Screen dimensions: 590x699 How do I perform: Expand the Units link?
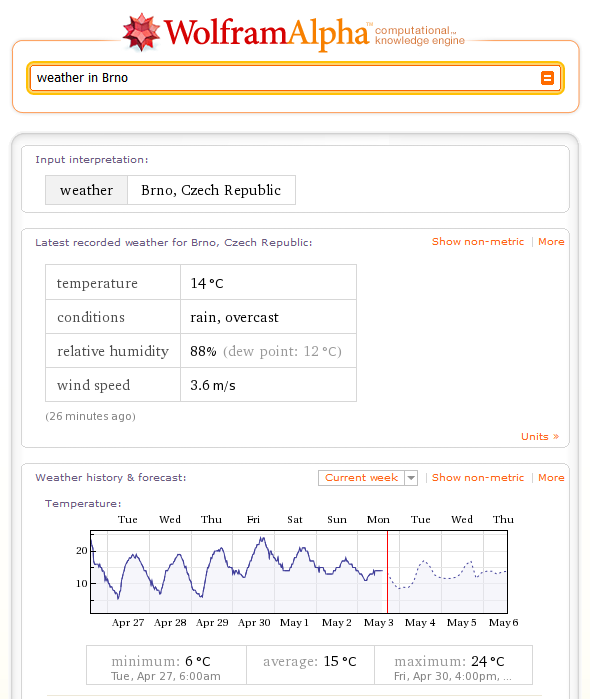[x=540, y=436]
